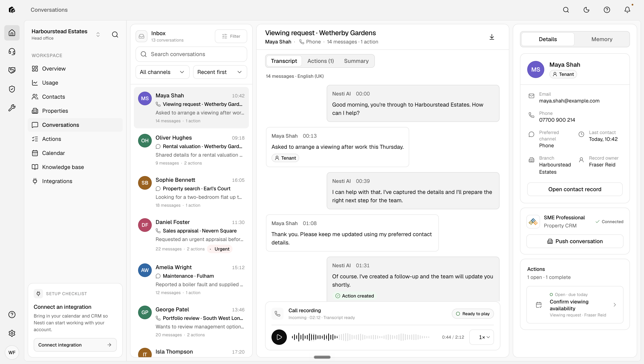
Task: Click the SME Professional CRM logo
Action: [533, 221]
